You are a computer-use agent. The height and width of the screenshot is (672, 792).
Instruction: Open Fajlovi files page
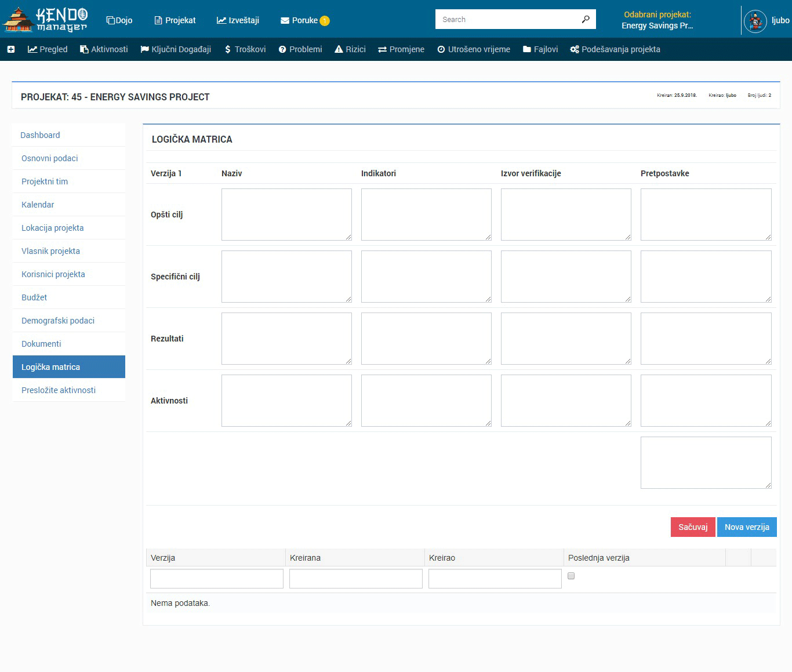(540, 49)
